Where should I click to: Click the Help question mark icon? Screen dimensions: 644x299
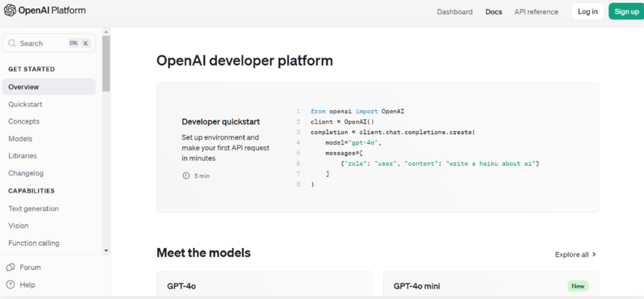click(x=11, y=285)
